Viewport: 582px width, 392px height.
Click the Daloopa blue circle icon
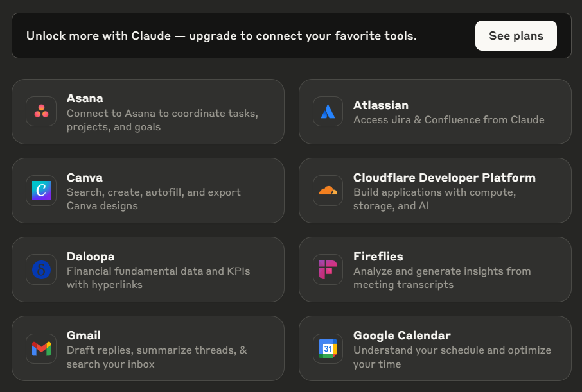pyautogui.click(x=41, y=269)
